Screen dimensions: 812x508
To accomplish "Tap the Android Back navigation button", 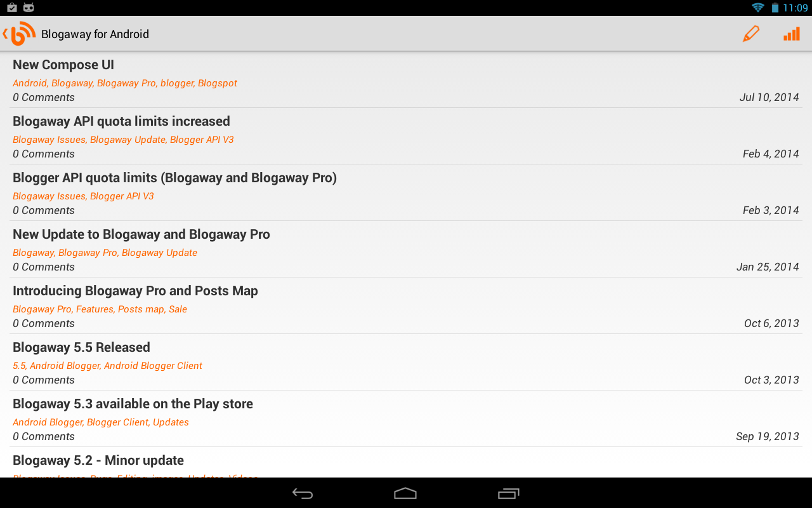I will 303,493.
